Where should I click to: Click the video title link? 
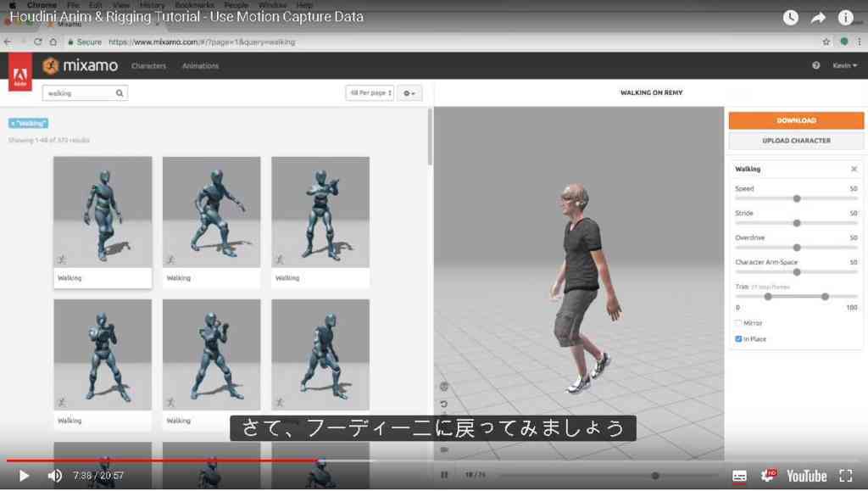(186, 17)
